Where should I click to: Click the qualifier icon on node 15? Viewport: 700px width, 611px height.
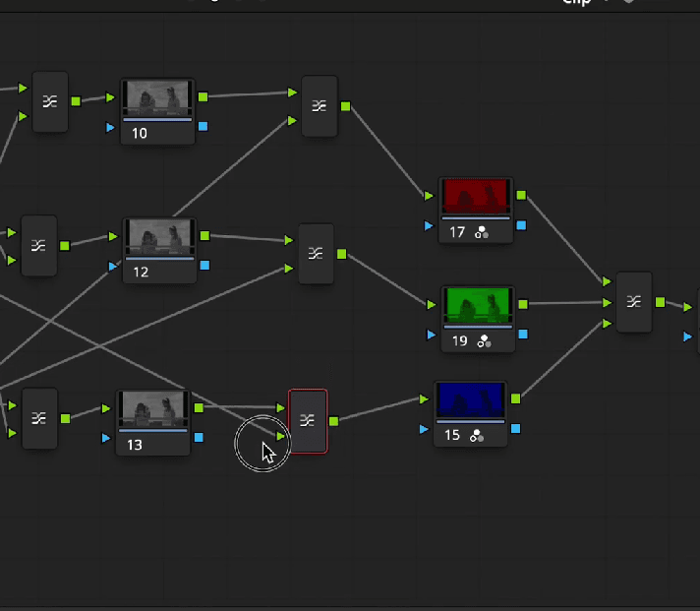pos(477,436)
